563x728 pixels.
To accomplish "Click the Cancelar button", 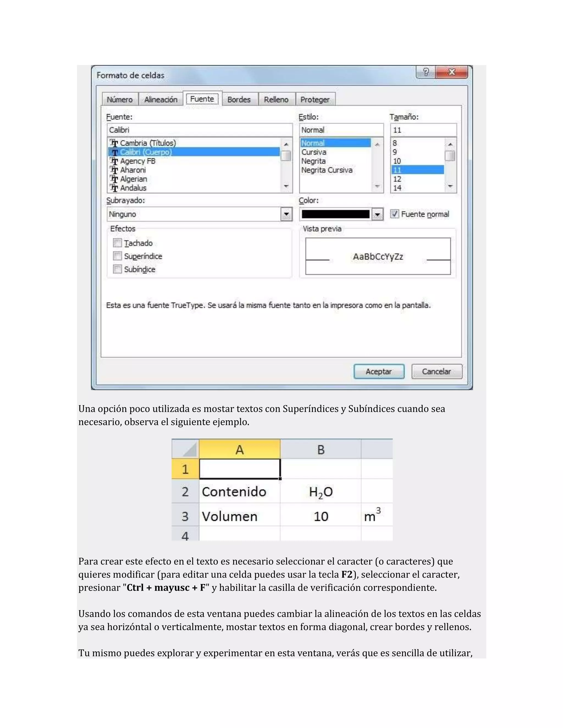I will pos(437,371).
